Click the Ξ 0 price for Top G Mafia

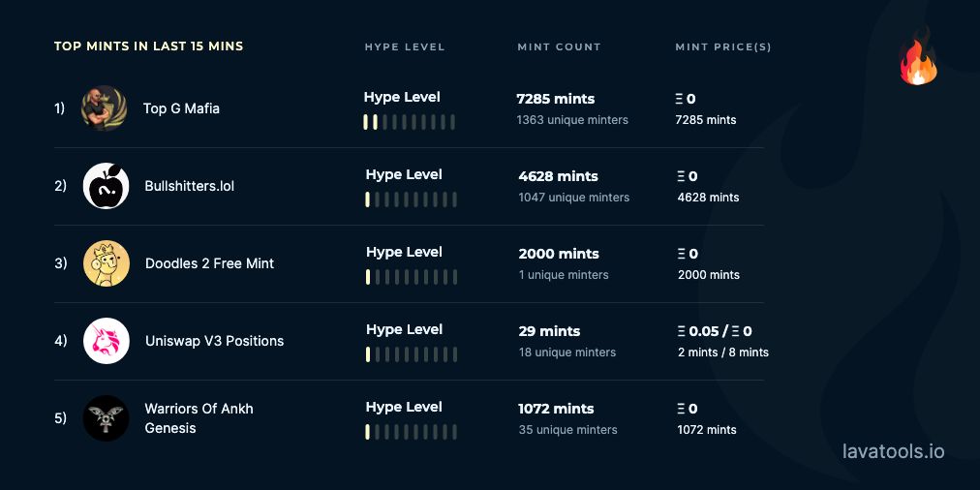click(x=686, y=99)
